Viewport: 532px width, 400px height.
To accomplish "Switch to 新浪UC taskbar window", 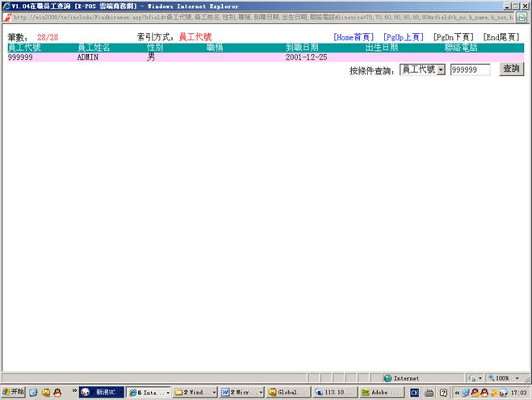I will [100, 392].
